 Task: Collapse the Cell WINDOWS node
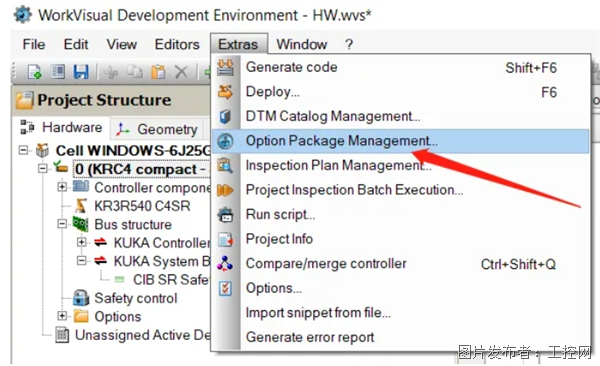[x=23, y=150]
